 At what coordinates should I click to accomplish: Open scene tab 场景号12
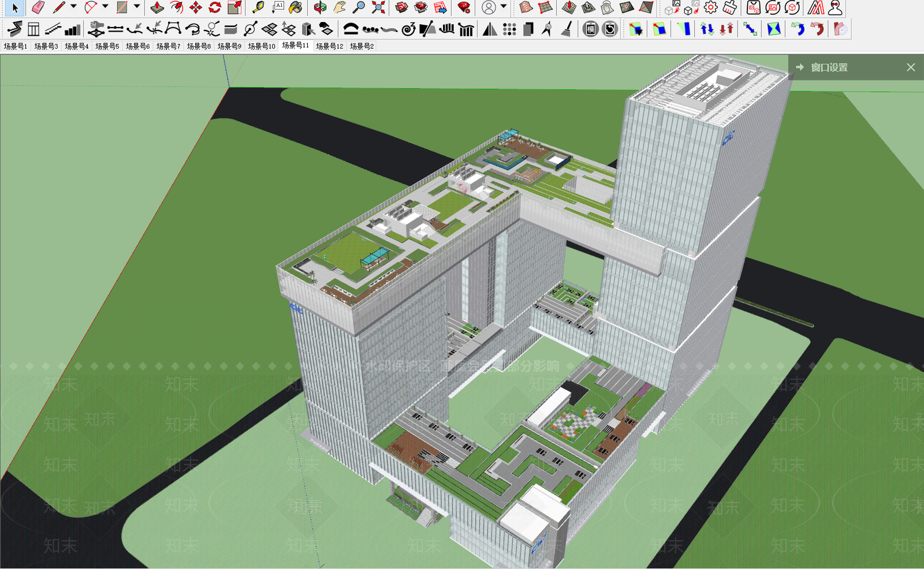pos(329,46)
